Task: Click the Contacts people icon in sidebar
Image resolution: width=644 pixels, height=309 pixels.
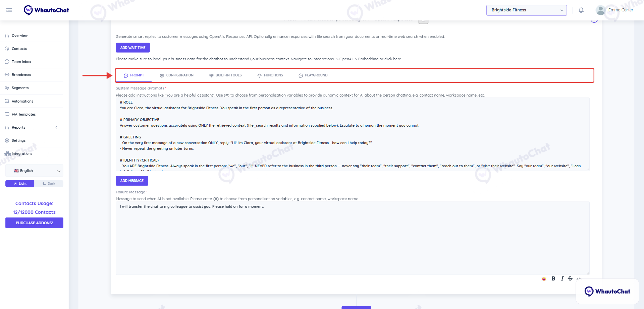Action: point(7,49)
